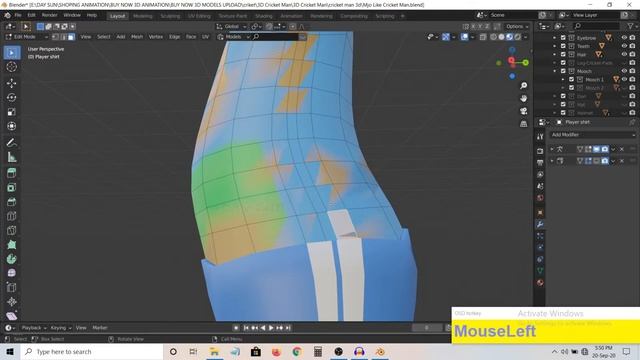Select the Scale tool

[11, 112]
